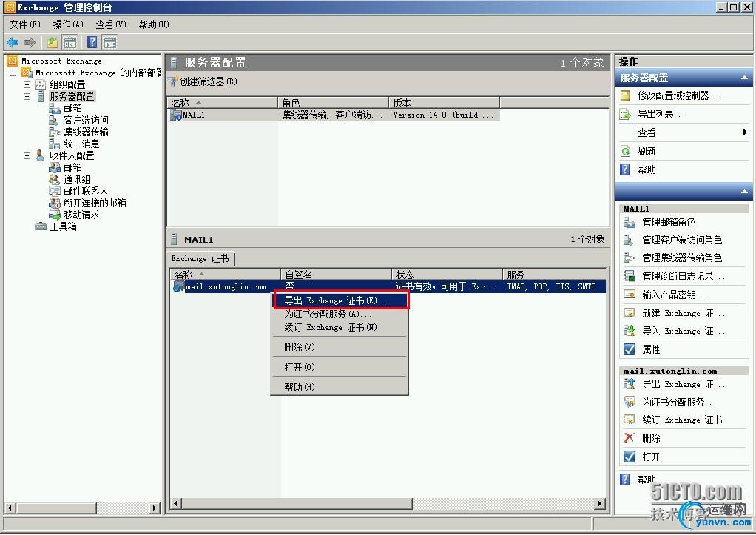Select 收件人配置 tree node
This screenshot has height=535, width=756.
72,155
